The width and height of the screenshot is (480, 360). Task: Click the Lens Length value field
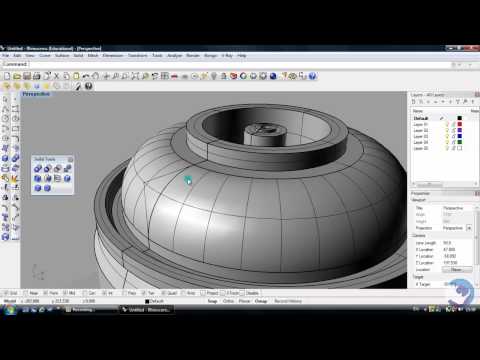point(457,243)
